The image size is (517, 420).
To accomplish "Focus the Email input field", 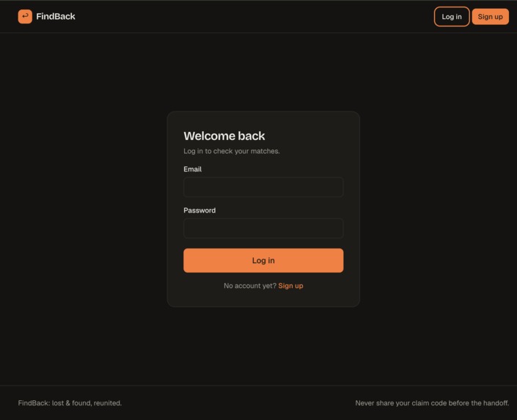I will coord(263,187).
